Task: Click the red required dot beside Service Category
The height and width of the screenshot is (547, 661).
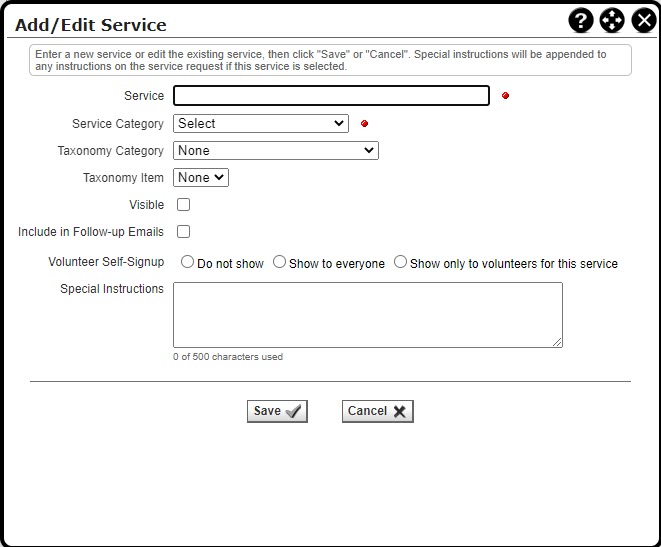Action: 364,124
